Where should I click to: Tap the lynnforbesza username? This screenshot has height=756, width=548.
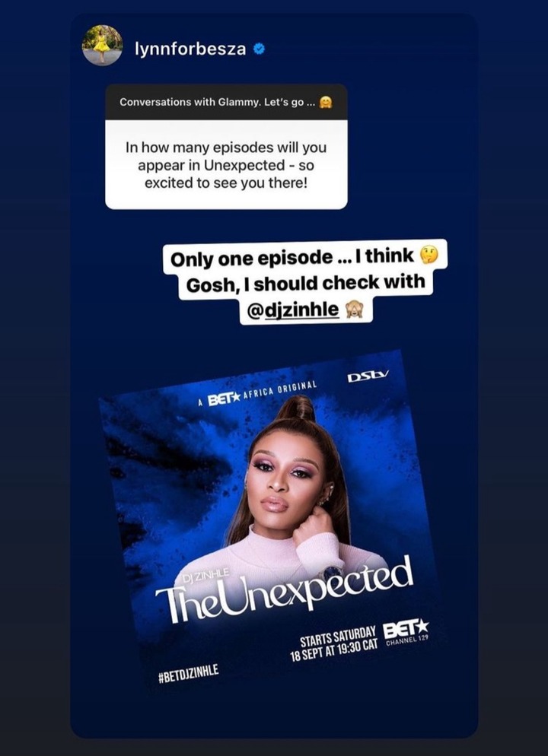[190, 49]
